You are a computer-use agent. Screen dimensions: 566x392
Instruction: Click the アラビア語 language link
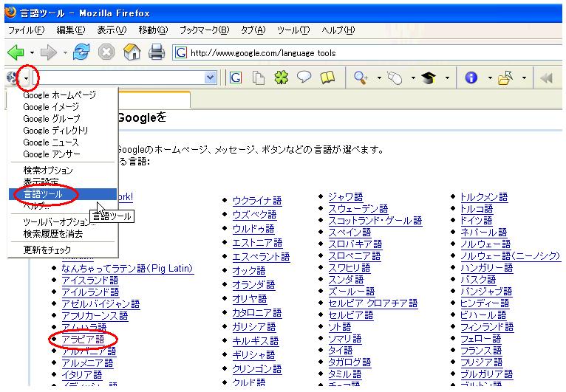(83, 340)
